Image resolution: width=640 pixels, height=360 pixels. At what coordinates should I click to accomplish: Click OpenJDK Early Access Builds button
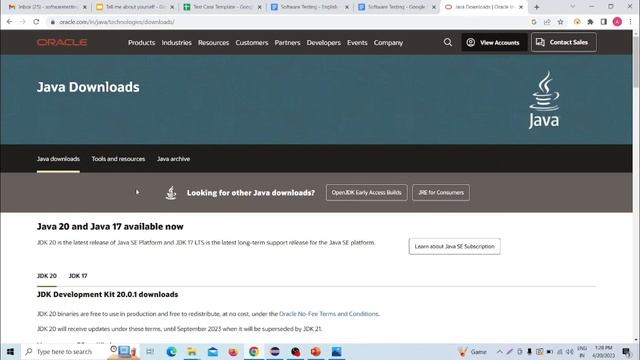pos(367,193)
